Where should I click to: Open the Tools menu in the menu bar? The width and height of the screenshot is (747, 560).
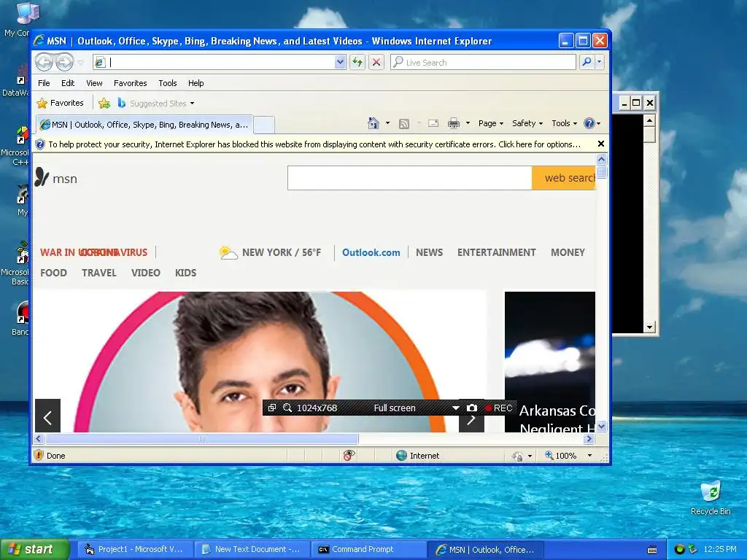[x=167, y=83]
